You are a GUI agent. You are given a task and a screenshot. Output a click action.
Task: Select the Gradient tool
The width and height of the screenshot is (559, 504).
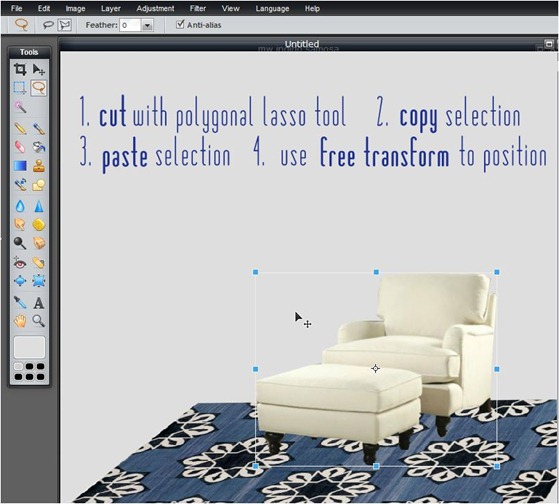[x=20, y=166]
